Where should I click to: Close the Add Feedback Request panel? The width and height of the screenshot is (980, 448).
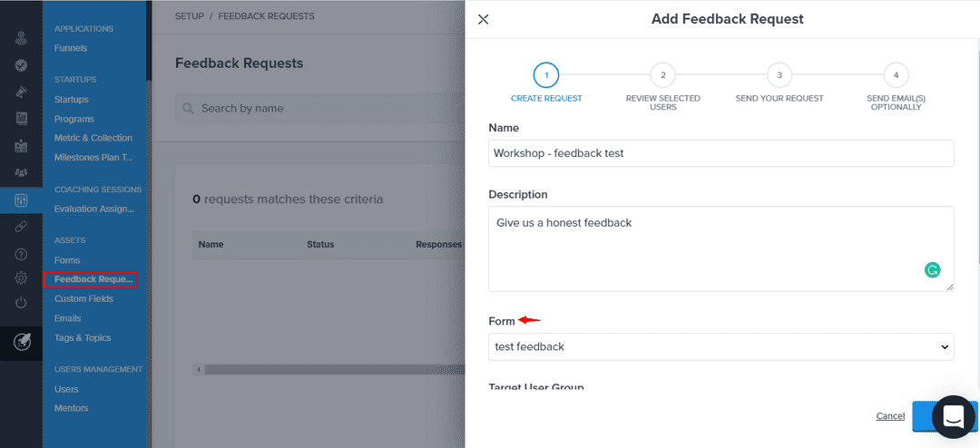[x=483, y=19]
